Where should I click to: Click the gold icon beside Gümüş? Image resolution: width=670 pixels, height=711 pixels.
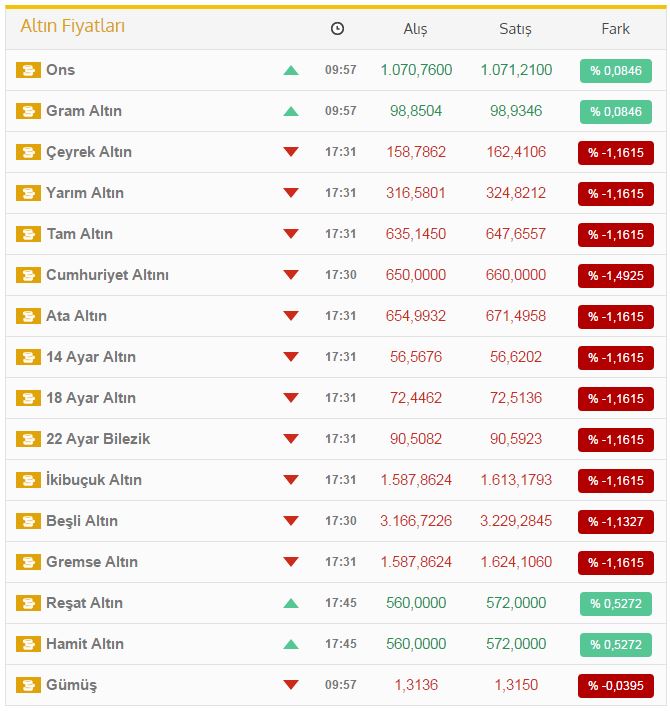tap(28, 685)
